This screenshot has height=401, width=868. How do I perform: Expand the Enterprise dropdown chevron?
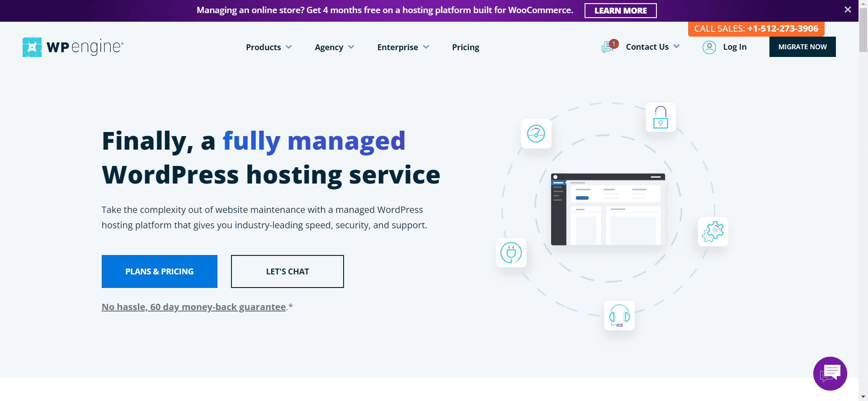click(x=426, y=47)
